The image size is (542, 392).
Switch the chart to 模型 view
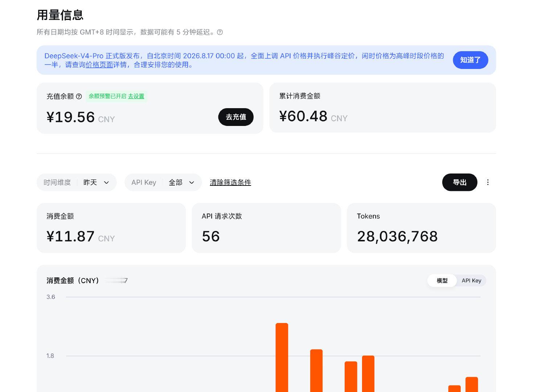(442, 281)
